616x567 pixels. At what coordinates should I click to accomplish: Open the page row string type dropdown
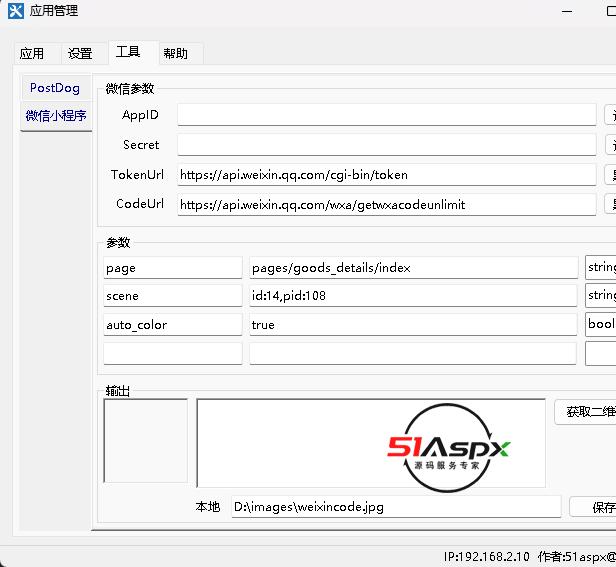click(601, 267)
